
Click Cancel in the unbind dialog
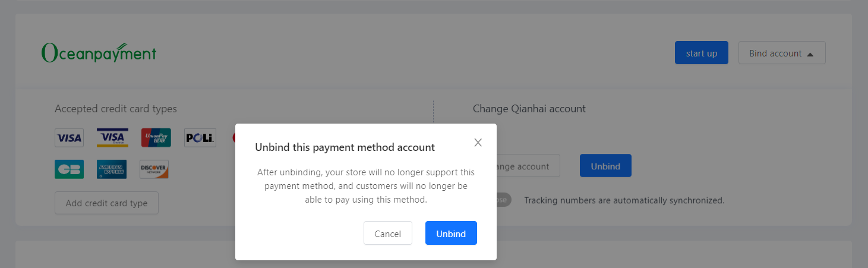point(387,233)
